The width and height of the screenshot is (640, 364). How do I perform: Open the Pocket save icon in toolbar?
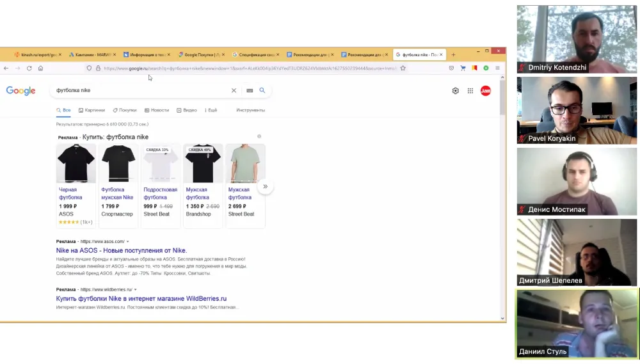451,68
